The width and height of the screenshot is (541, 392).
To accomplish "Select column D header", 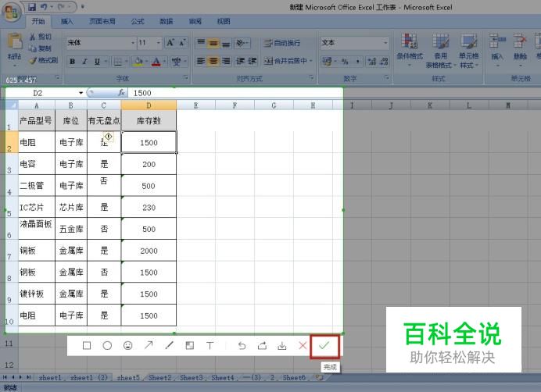I will 149,105.
